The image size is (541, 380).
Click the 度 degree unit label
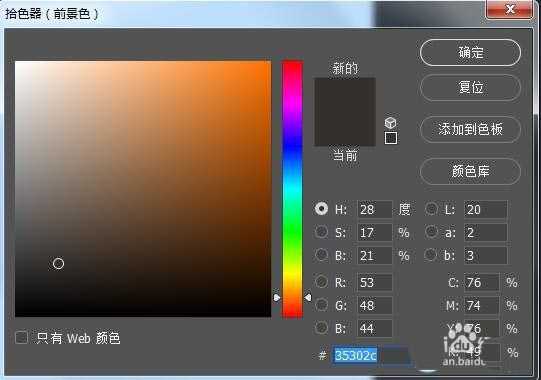click(x=404, y=209)
